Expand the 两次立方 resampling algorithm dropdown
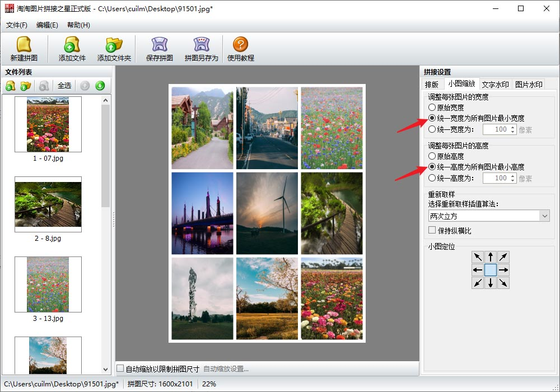Screen dimensions: 560x392 pos(544,216)
